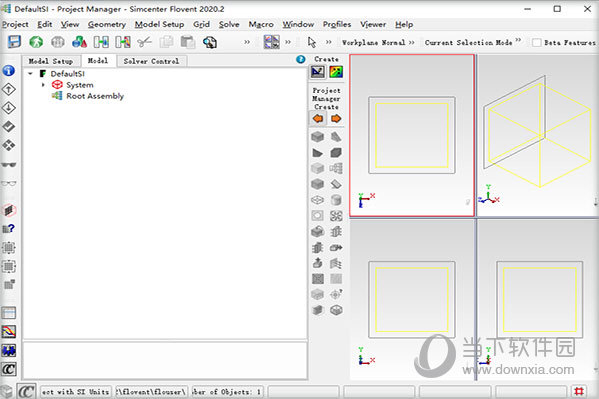Viewport: 599px width, 399px height.
Task: Click the red flag icon in status bar
Action: (578, 391)
